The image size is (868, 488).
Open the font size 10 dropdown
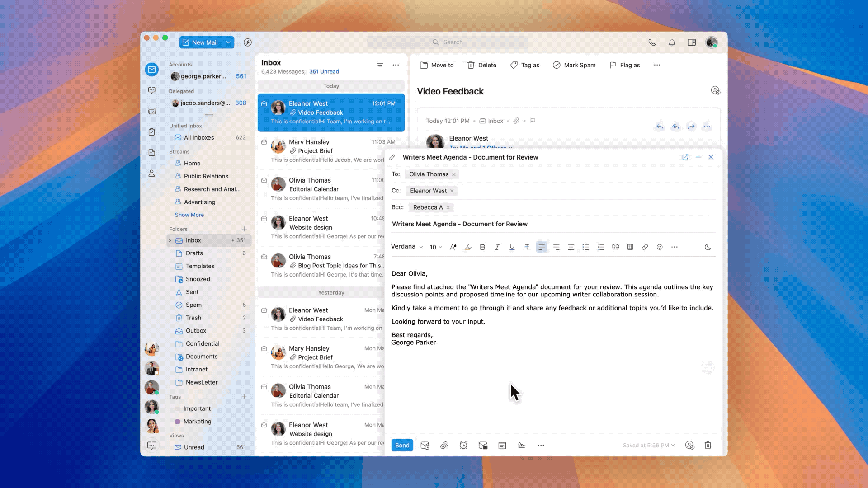(x=436, y=247)
